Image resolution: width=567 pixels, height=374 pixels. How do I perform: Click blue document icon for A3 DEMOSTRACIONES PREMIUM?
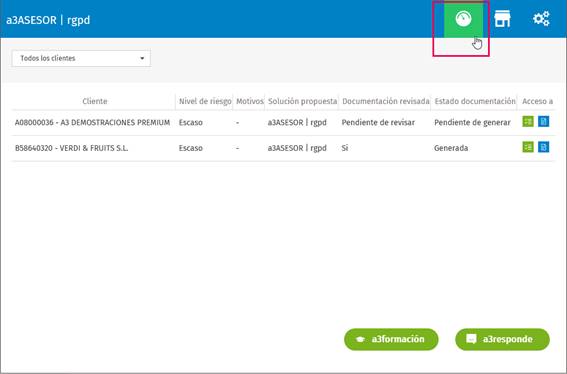coord(543,122)
